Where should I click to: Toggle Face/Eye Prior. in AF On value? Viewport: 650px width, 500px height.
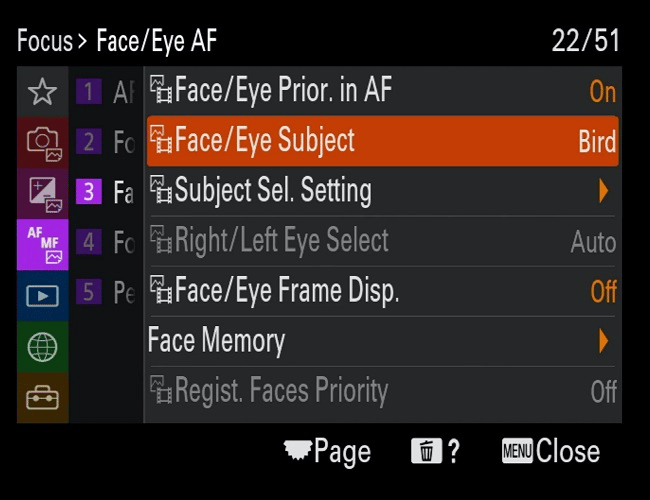click(x=602, y=92)
